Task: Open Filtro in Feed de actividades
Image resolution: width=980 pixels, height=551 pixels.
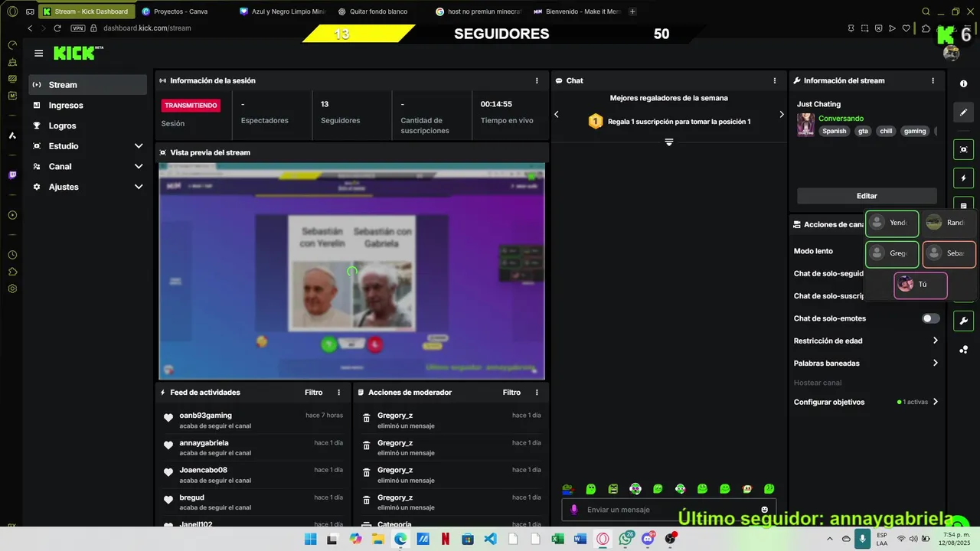Action: 314,393
